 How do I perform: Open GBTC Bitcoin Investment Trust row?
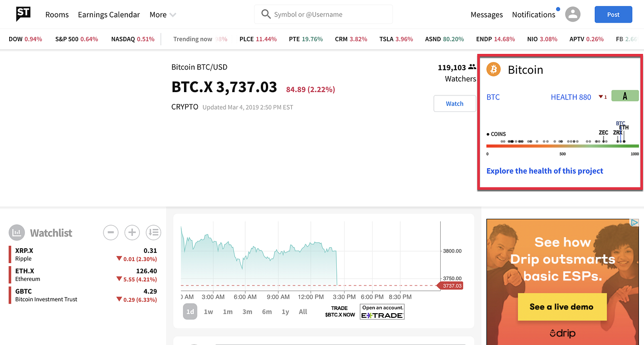(83, 295)
